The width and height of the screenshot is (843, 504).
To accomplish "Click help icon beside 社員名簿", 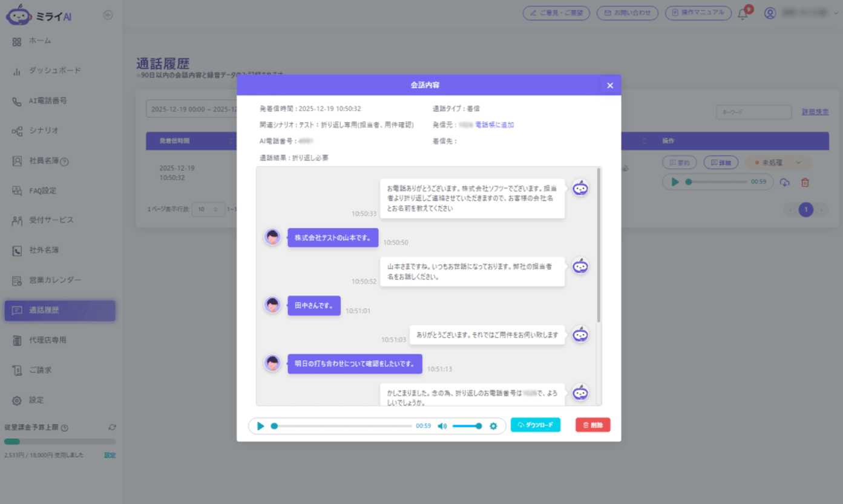I will [x=65, y=162].
